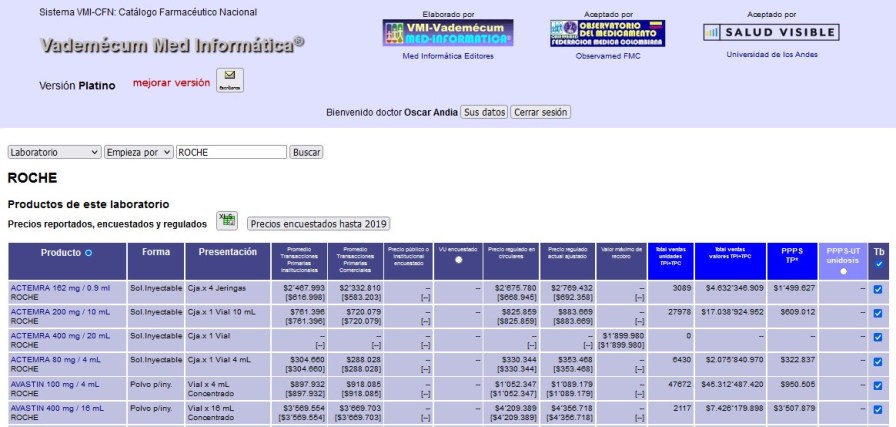The height and width of the screenshot is (427, 896).
Task: Open the Universidad de los Andes link
Action: coord(772,54)
